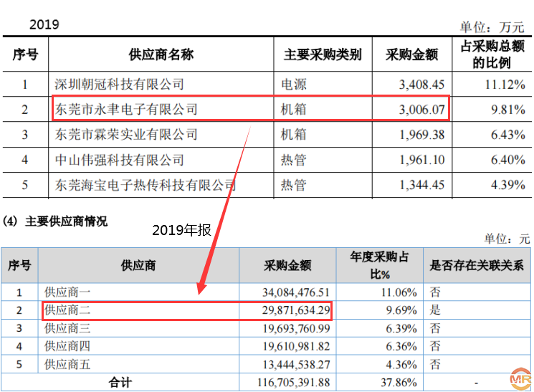Click the 主要采购类别 column header
534x392 pixels.
tap(323, 54)
